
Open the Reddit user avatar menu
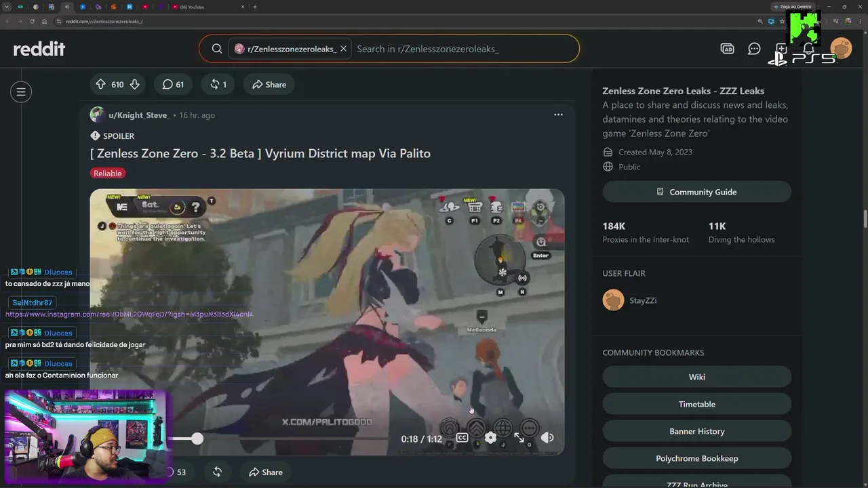841,49
